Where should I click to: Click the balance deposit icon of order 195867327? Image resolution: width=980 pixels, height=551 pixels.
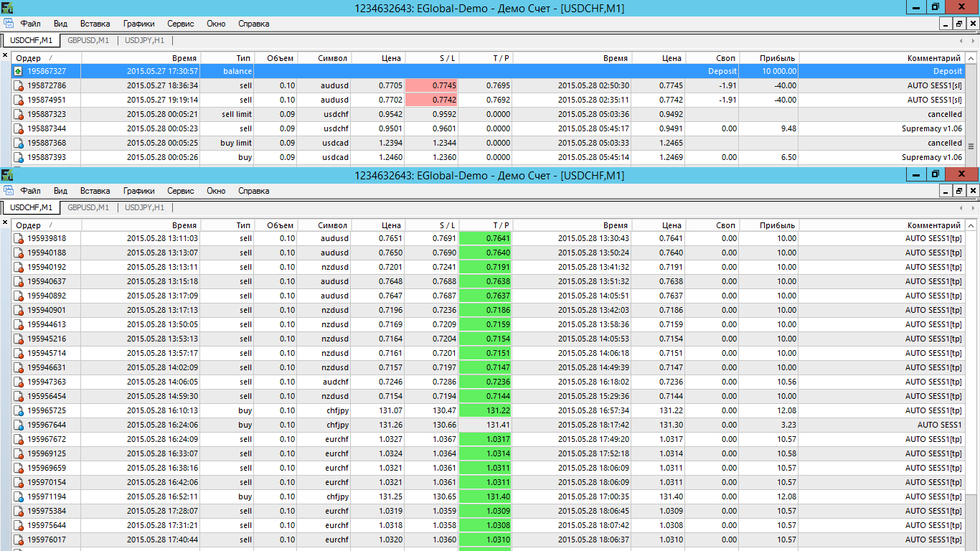tap(19, 71)
